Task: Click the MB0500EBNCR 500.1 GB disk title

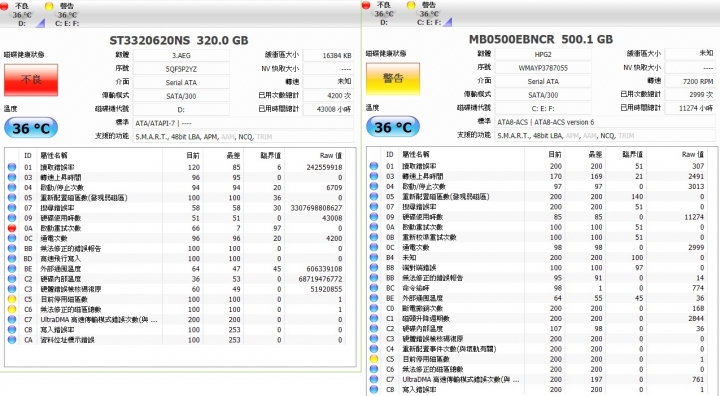Action: (x=540, y=40)
